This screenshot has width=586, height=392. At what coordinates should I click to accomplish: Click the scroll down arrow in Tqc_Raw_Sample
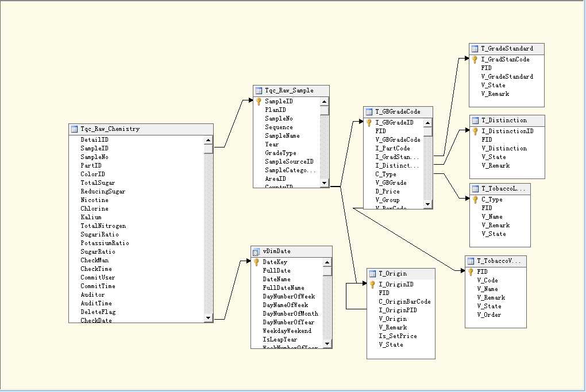(x=324, y=183)
